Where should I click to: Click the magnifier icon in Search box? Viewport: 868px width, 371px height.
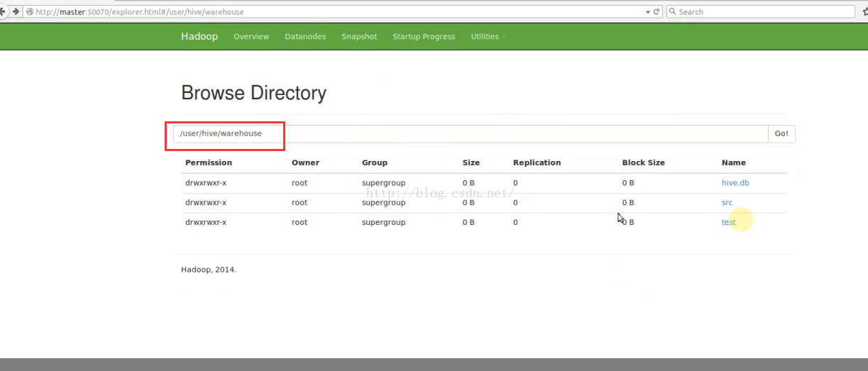[672, 11]
